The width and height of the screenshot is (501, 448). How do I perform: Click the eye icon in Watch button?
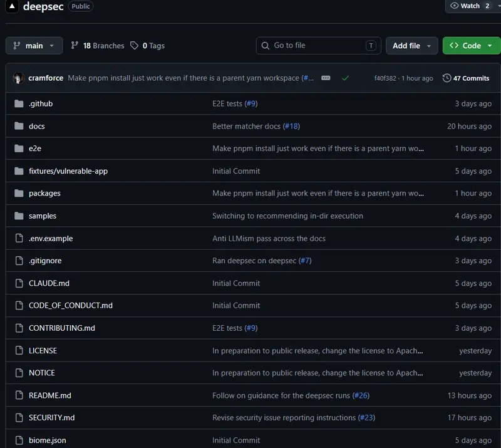pyautogui.click(x=454, y=6)
